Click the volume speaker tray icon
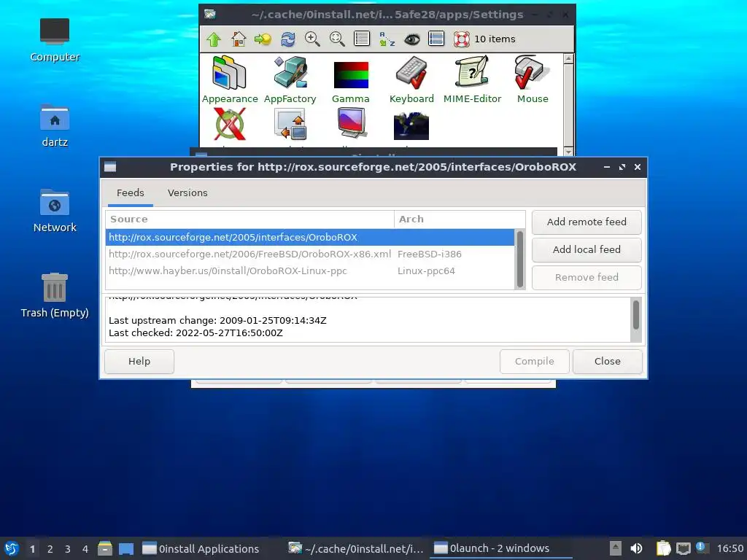The image size is (747, 560). pyautogui.click(x=636, y=548)
